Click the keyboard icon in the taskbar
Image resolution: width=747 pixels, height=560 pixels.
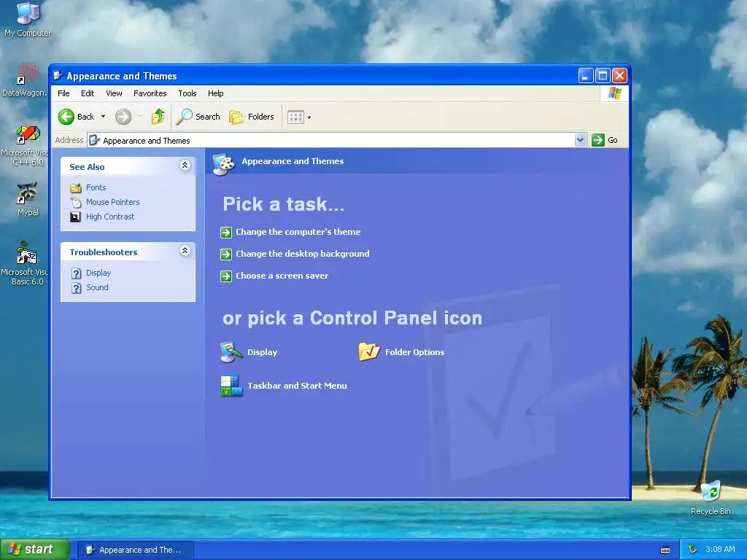tap(665, 550)
